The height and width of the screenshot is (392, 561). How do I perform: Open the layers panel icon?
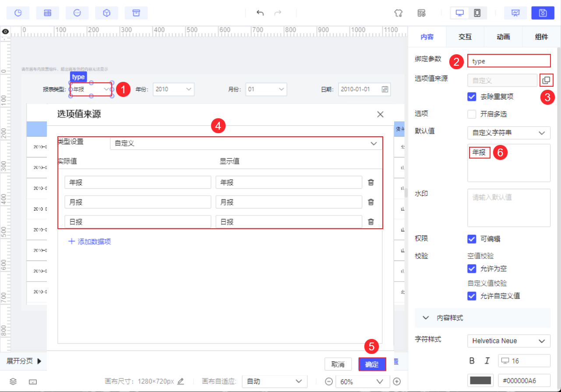[x=13, y=381]
